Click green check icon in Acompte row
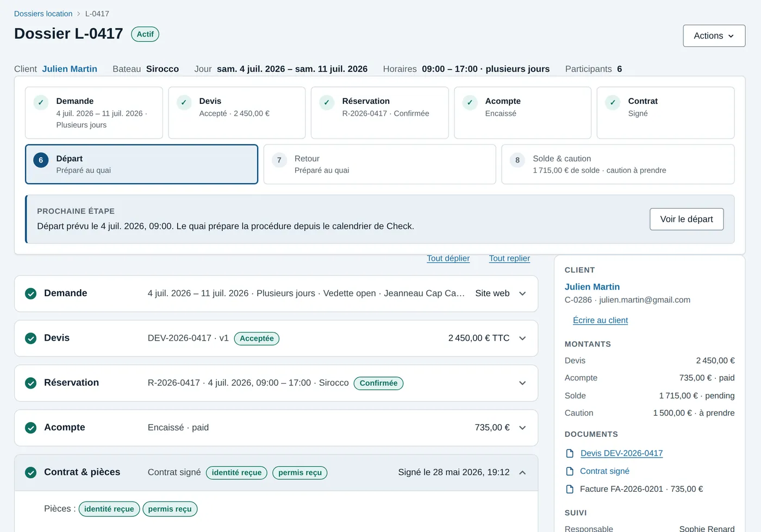This screenshot has width=761, height=532. pyautogui.click(x=31, y=428)
